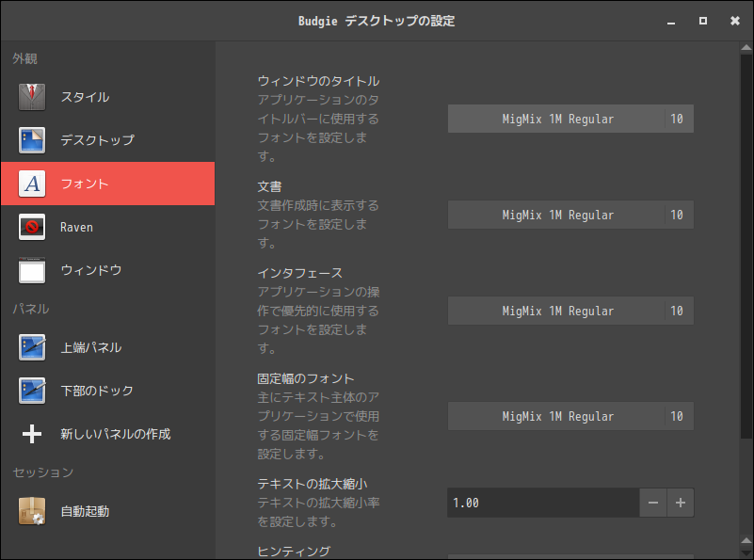
Task: Go to スタイル settings page label
Action: pyautogui.click(x=85, y=97)
